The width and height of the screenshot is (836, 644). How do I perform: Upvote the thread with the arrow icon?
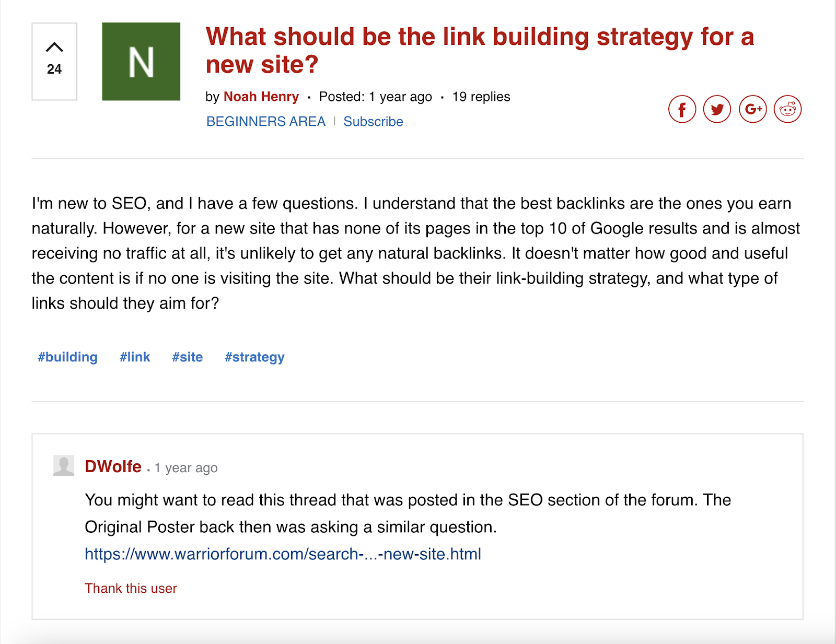[54, 46]
